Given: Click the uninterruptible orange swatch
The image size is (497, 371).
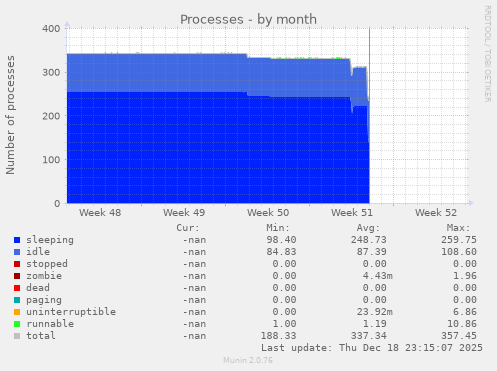Looking at the screenshot, I should coord(17,312).
